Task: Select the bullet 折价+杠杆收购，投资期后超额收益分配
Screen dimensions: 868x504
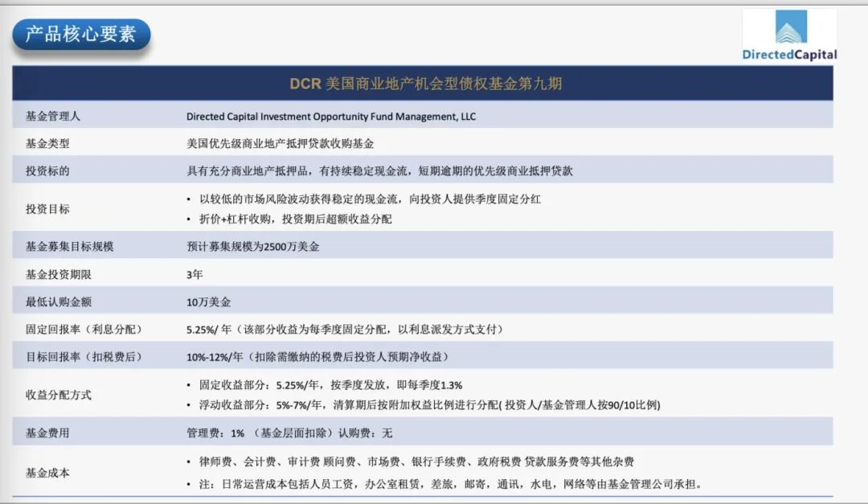Action: pos(296,219)
